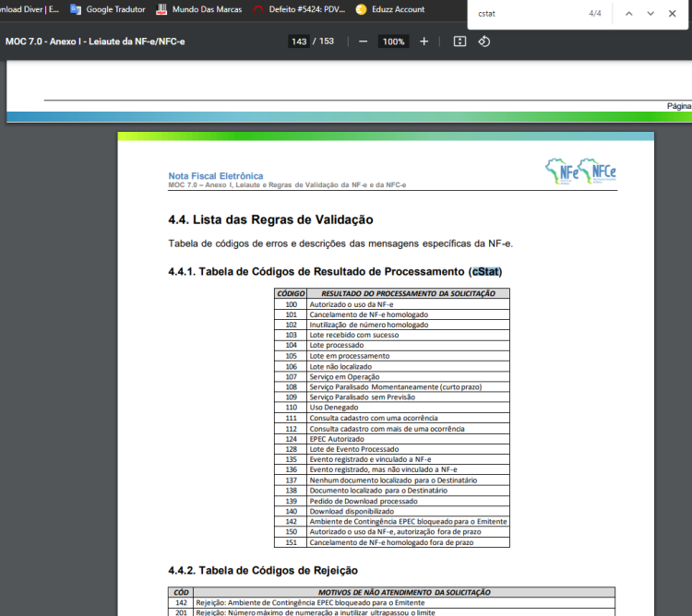Click row 'Autorizado o uso da NF-e'

392,304
